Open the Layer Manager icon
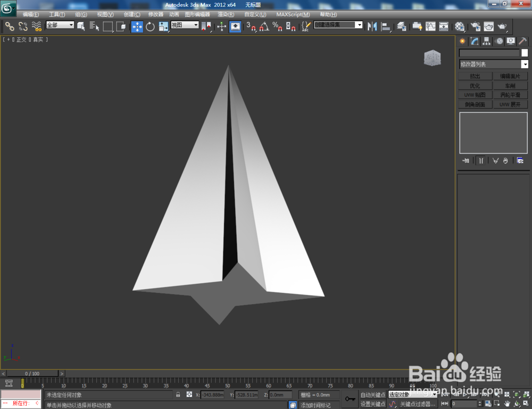Screen dimensions: 532x409 tap(401, 27)
